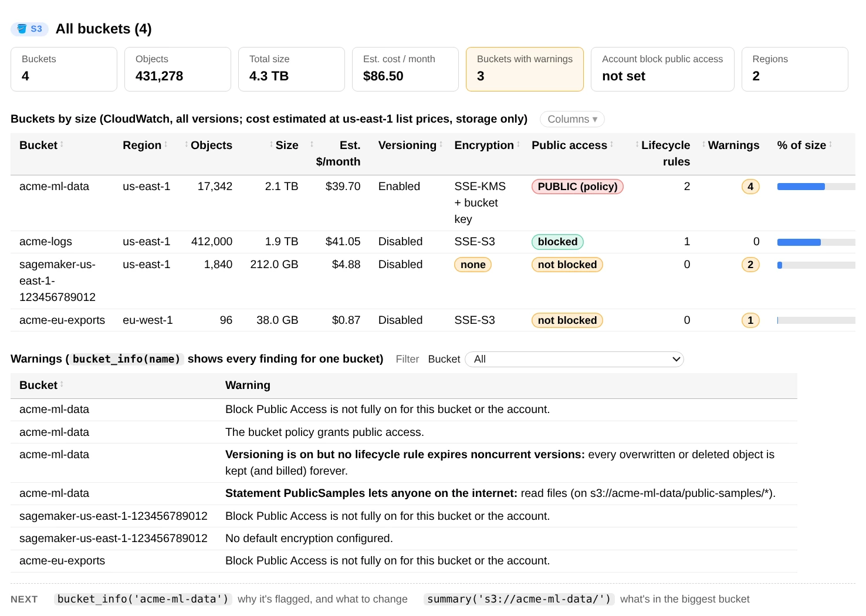Click the not blocked badge in acme-eu-exports row
This screenshot has width=866, height=616.
pyautogui.click(x=567, y=320)
